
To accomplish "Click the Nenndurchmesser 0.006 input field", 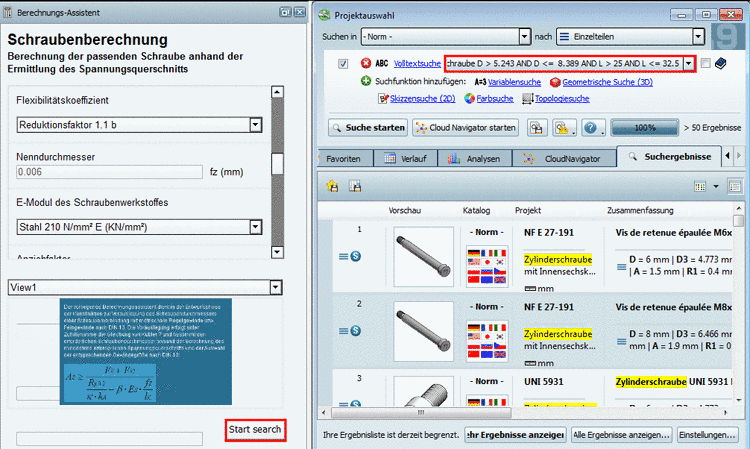I will pyautogui.click(x=110, y=172).
